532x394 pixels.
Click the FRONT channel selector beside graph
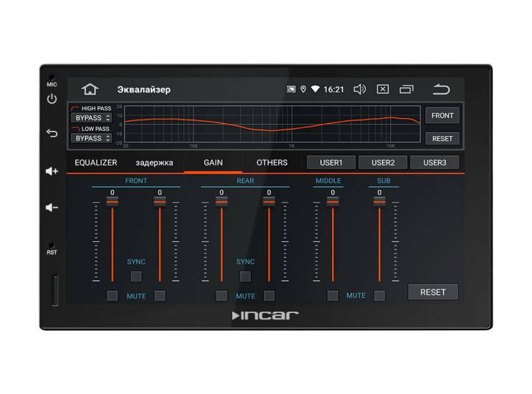(442, 115)
